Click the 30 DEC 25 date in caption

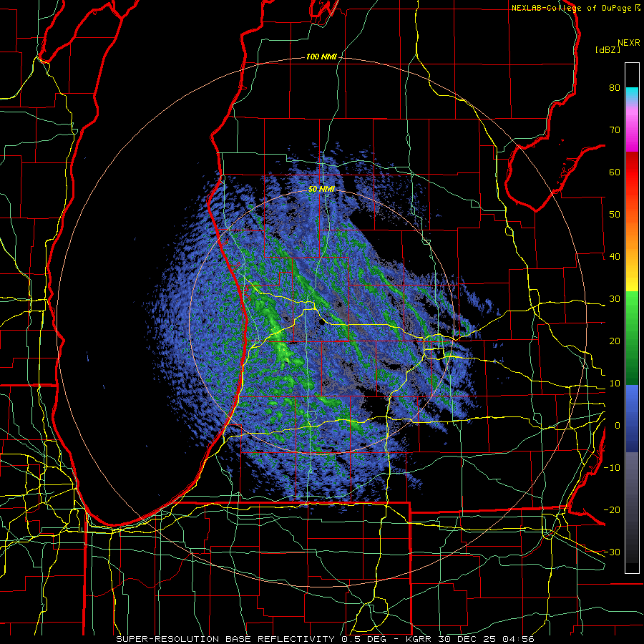coord(469,639)
